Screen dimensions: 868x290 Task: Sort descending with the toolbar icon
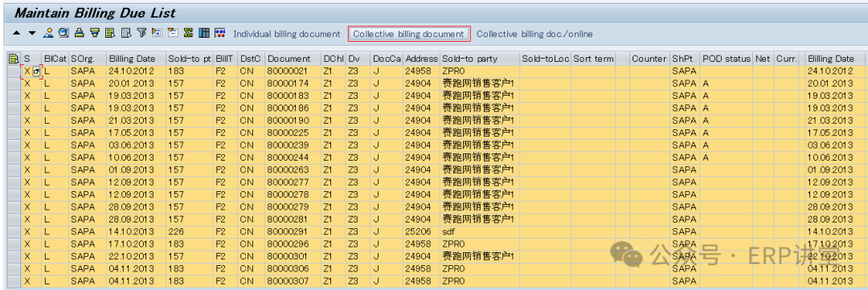[x=95, y=33]
